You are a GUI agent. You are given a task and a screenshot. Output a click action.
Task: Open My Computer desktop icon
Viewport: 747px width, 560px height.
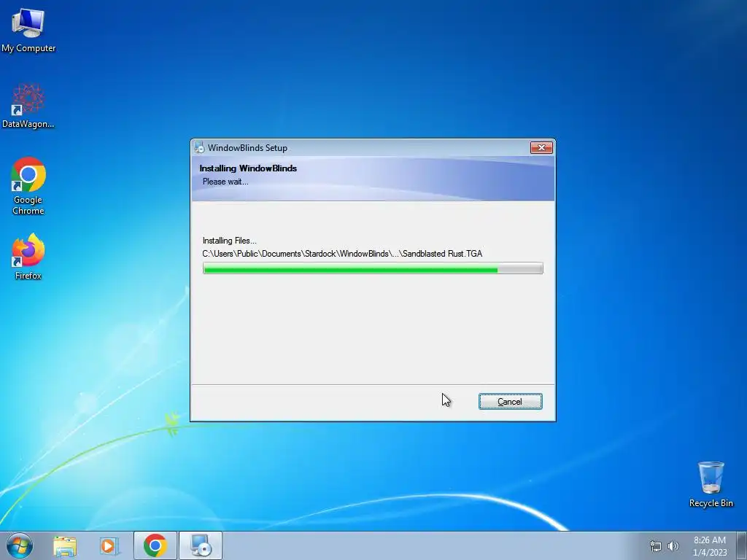coord(28,31)
